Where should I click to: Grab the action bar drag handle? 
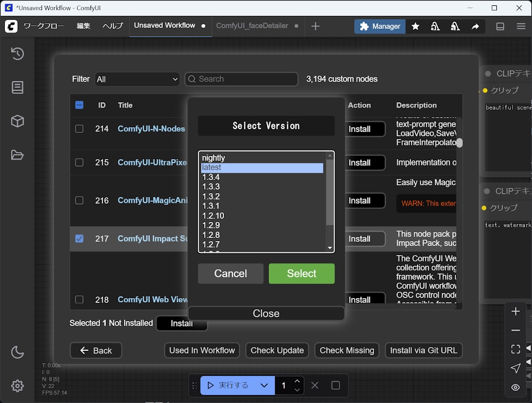(x=194, y=385)
